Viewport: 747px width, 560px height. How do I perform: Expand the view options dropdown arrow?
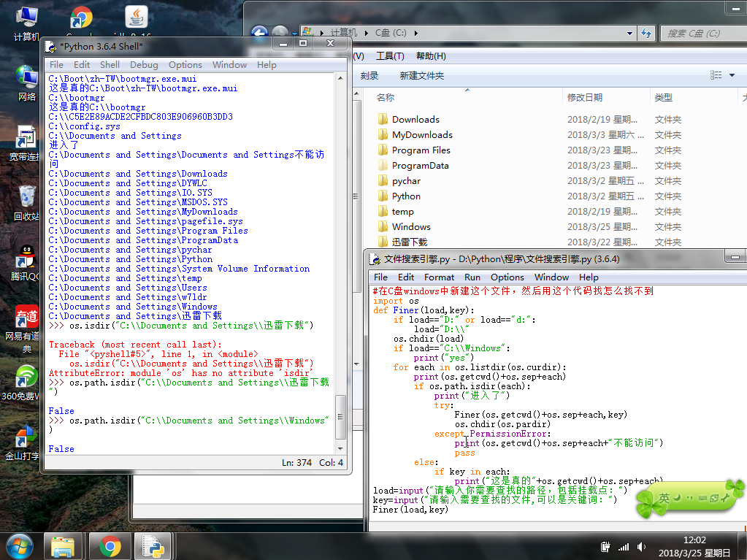click(732, 75)
